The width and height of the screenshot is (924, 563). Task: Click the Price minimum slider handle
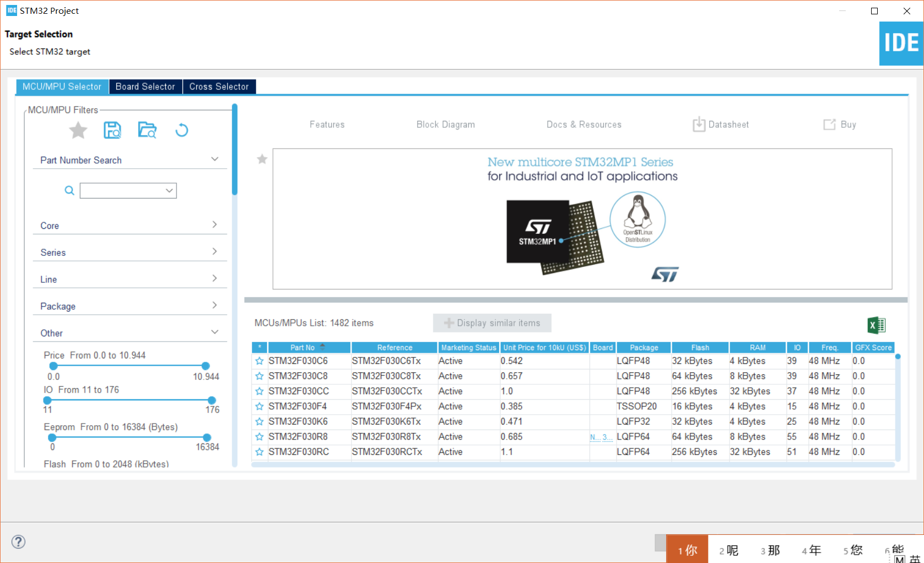(x=53, y=366)
